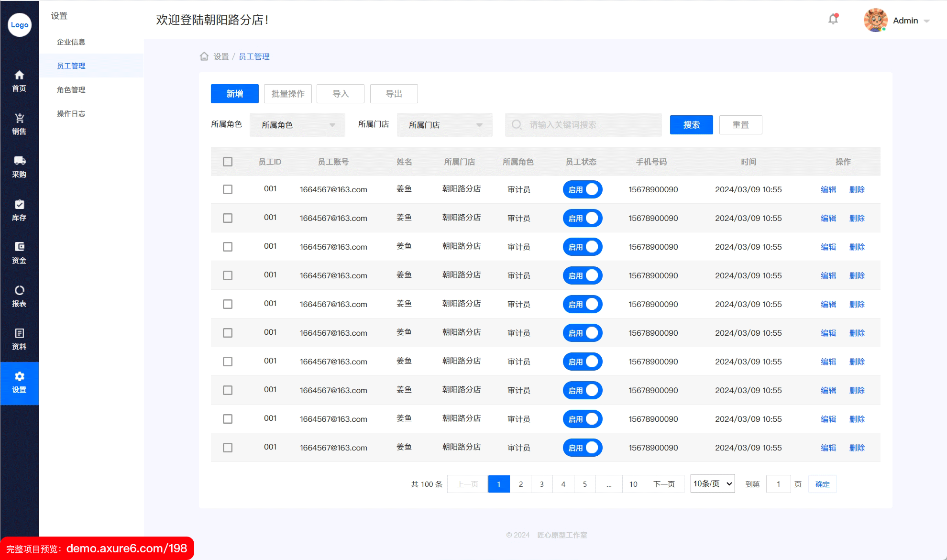947x560 pixels.
Task: Focus the jump-to-page number field
Action: click(x=778, y=484)
